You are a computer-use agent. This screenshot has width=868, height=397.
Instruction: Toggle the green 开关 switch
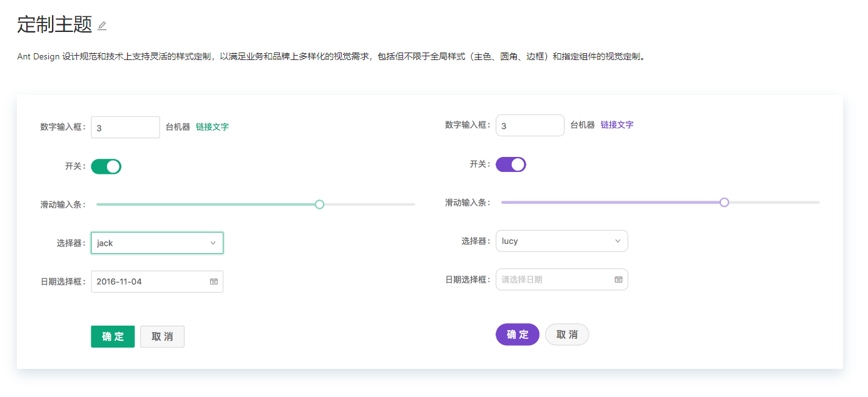(106, 166)
